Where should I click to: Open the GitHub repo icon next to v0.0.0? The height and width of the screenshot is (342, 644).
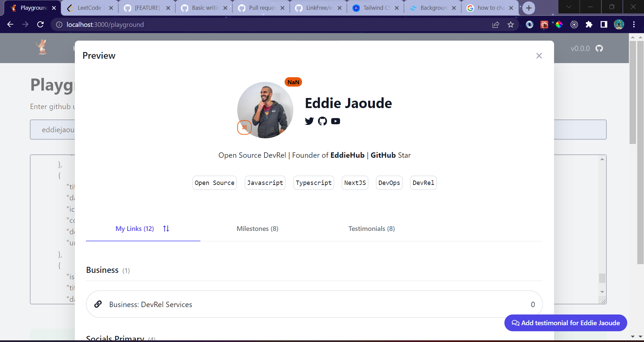[599, 48]
